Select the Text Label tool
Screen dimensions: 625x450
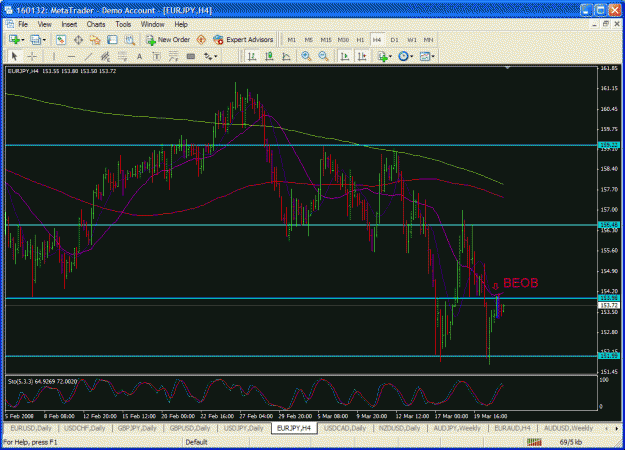[x=157, y=56]
